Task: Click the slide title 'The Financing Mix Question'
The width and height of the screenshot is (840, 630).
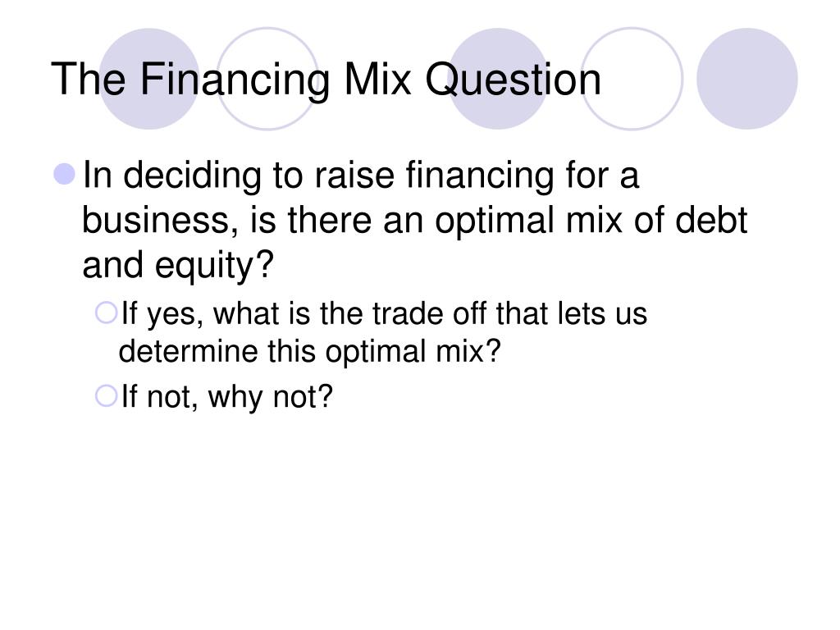Action: 326,80
